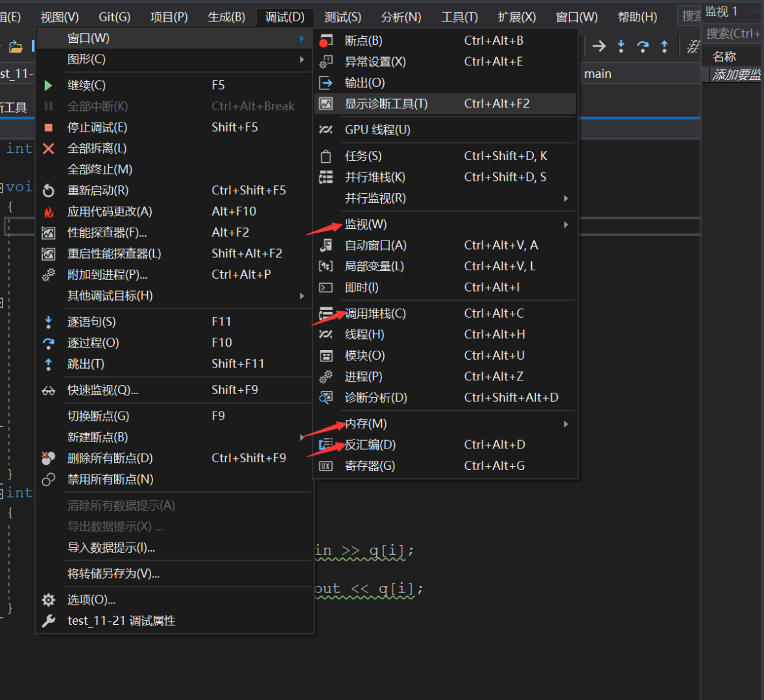Click the toolbar Show Next Statement arrow icon
This screenshot has height=700, width=764.
[x=599, y=46]
